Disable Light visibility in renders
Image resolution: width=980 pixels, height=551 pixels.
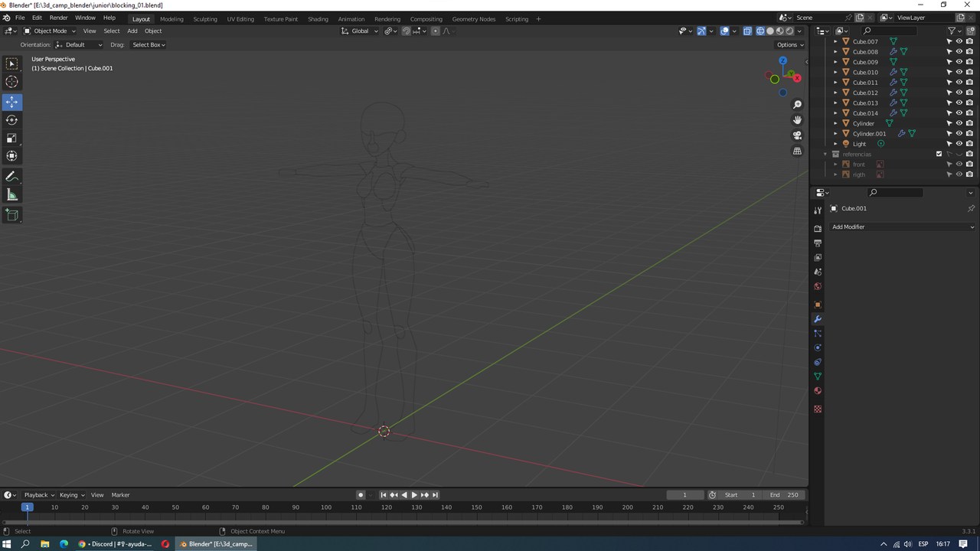(x=969, y=143)
